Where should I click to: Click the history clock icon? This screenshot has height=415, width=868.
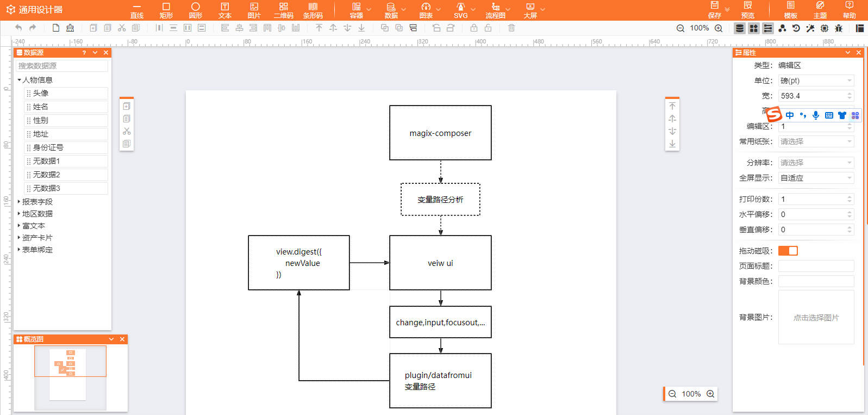pos(796,28)
